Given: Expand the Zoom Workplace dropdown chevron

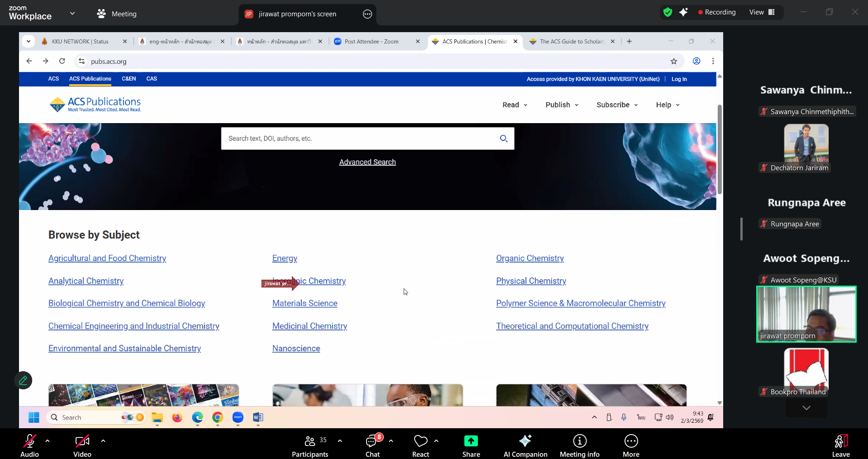Looking at the screenshot, I should [x=72, y=14].
